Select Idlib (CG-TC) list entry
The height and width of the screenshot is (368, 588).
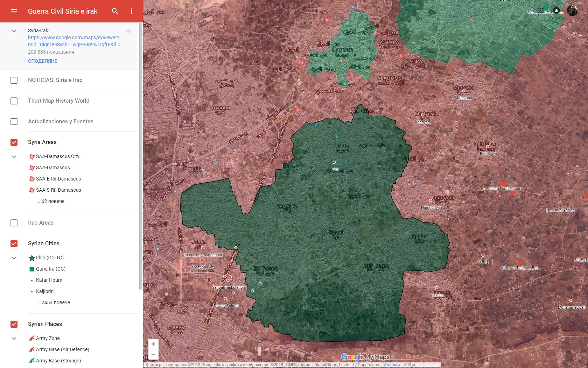click(50, 258)
